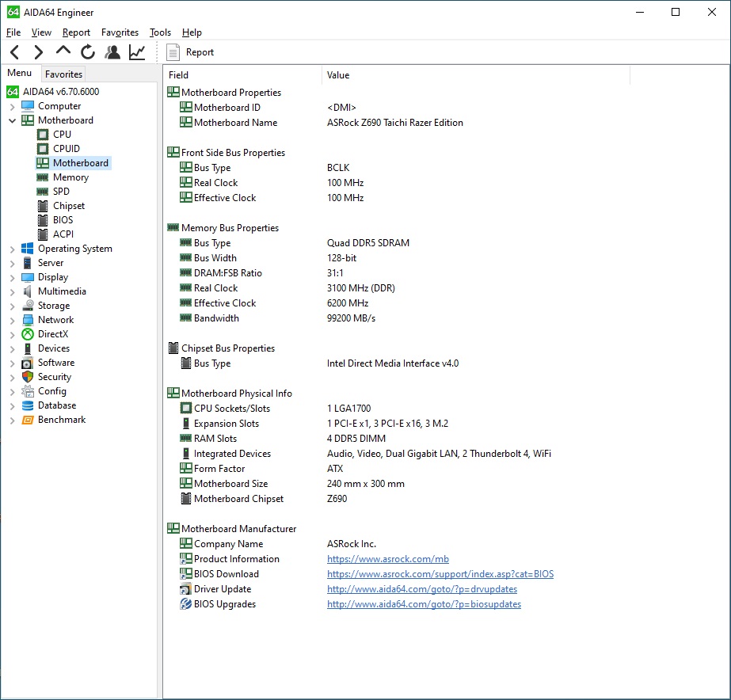Click the Database icon in tree

pos(28,405)
